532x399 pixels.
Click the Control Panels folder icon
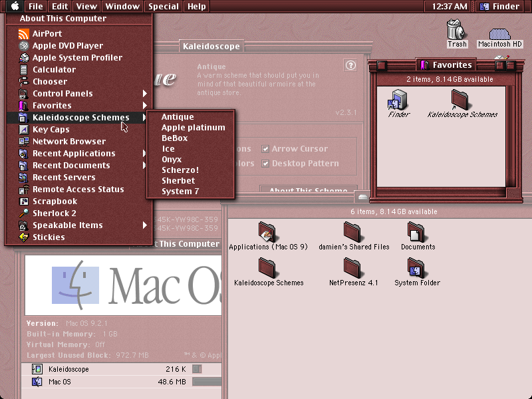23,94
